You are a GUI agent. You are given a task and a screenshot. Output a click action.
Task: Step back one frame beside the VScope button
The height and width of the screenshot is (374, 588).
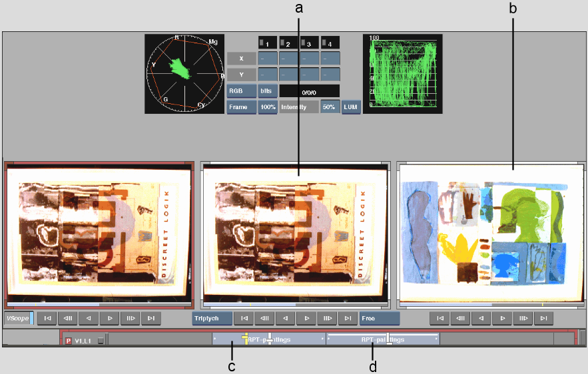pos(68,318)
